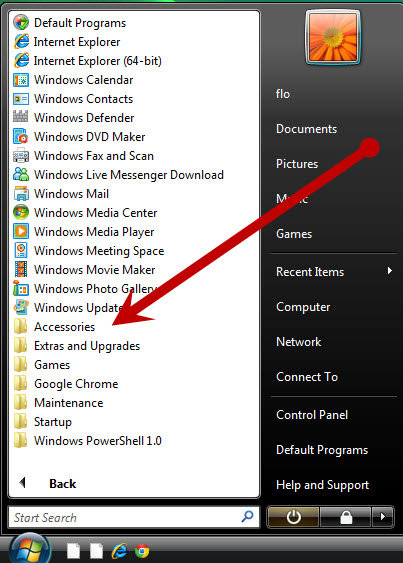Click the power button icon

[x=293, y=517]
